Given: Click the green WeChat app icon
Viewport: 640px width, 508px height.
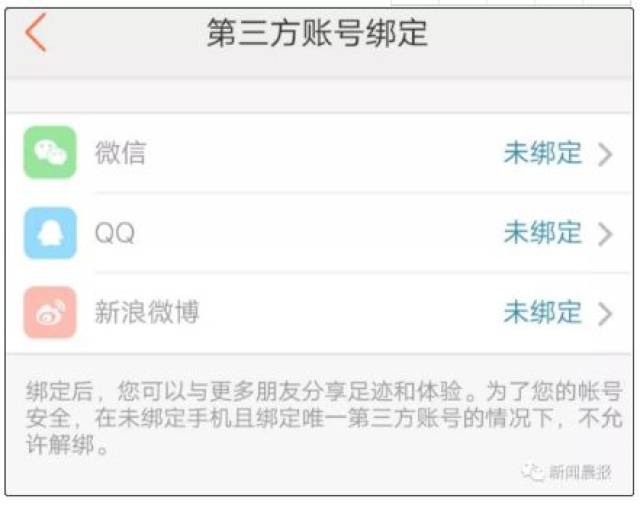Looking at the screenshot, I should tap(50, 153).
